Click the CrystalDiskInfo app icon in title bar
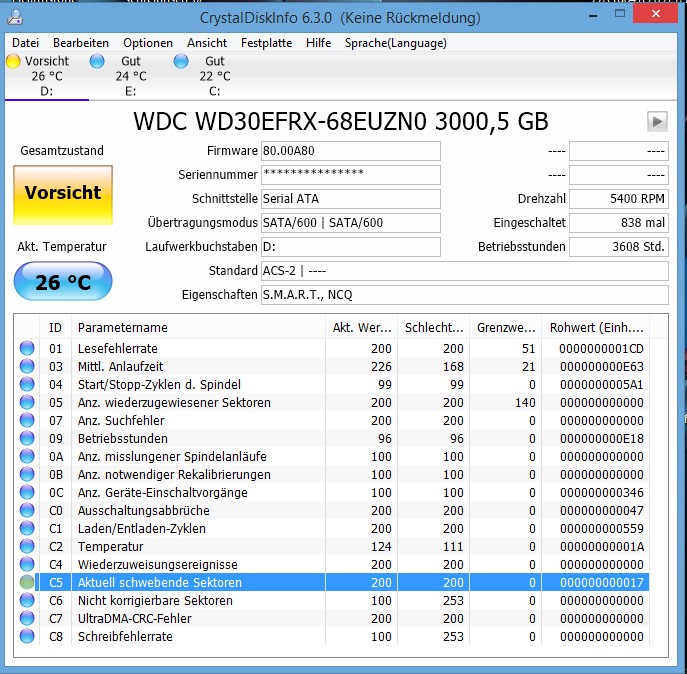Screen dimensions: 687x674 point(15,17)
